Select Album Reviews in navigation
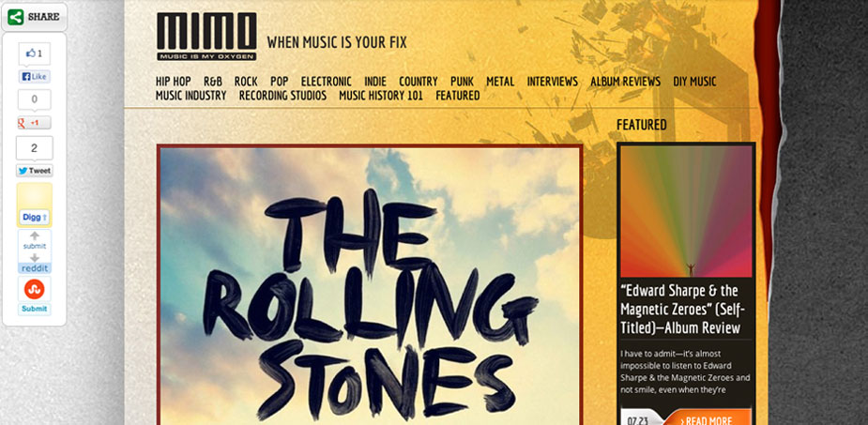This screenshot has height=425, width=868. pyautogui.click(x=625, y=82)
